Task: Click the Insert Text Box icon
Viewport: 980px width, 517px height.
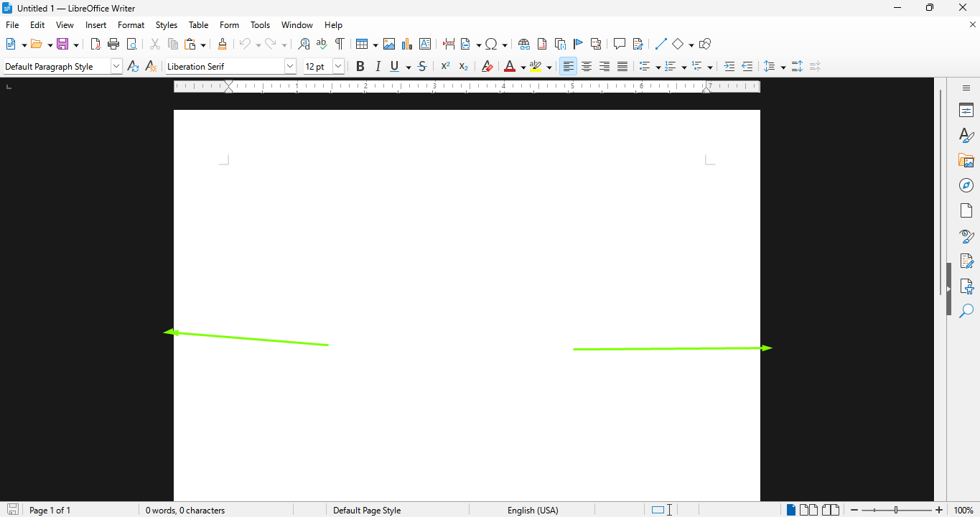Action: [x=425, y=44]
